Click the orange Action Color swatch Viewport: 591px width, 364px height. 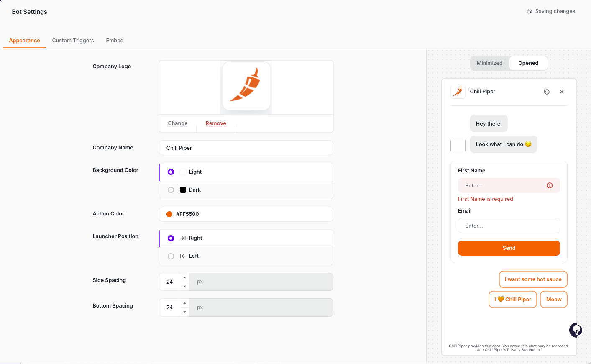(169, 214)
